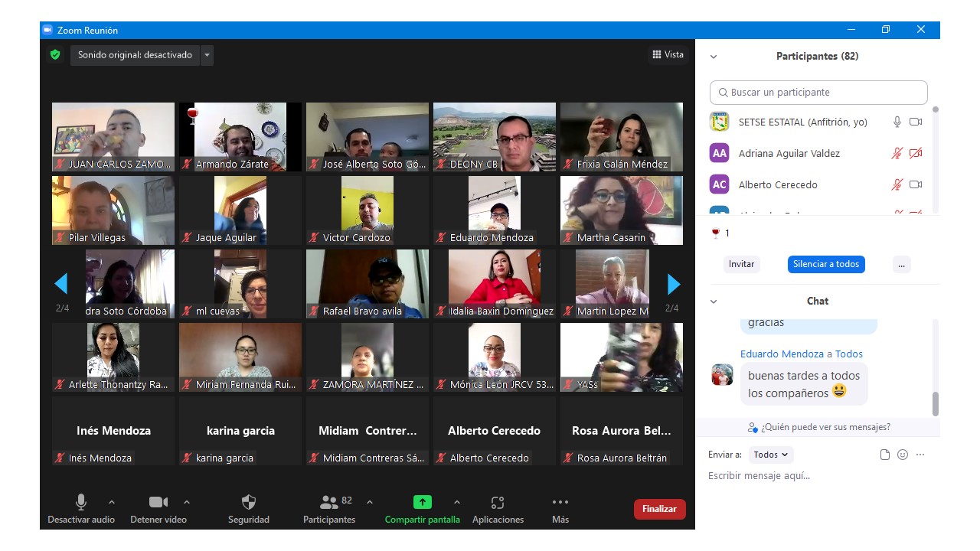
Task: Click the Zoom logo in title bar
Action: (47, 30)
